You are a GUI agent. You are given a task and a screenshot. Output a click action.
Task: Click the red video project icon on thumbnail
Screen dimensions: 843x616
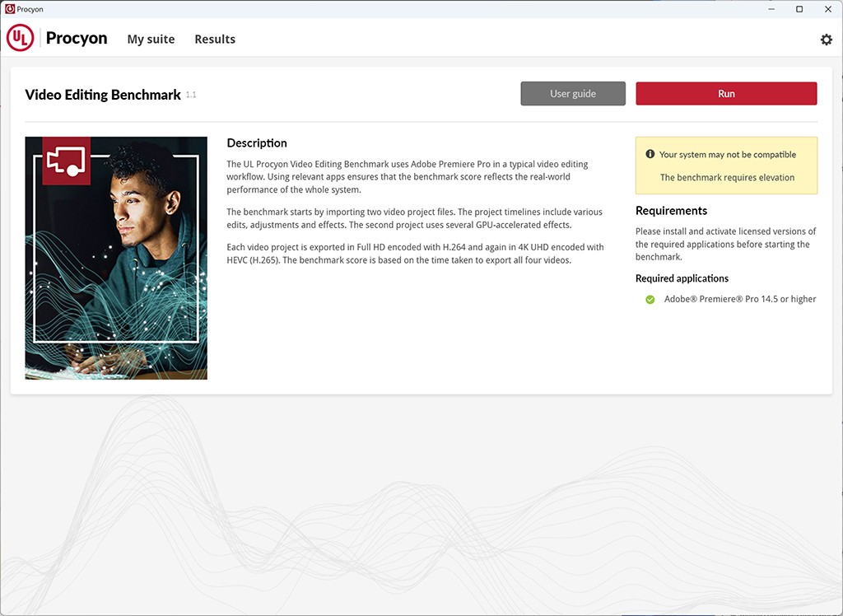tap(66, 161)
